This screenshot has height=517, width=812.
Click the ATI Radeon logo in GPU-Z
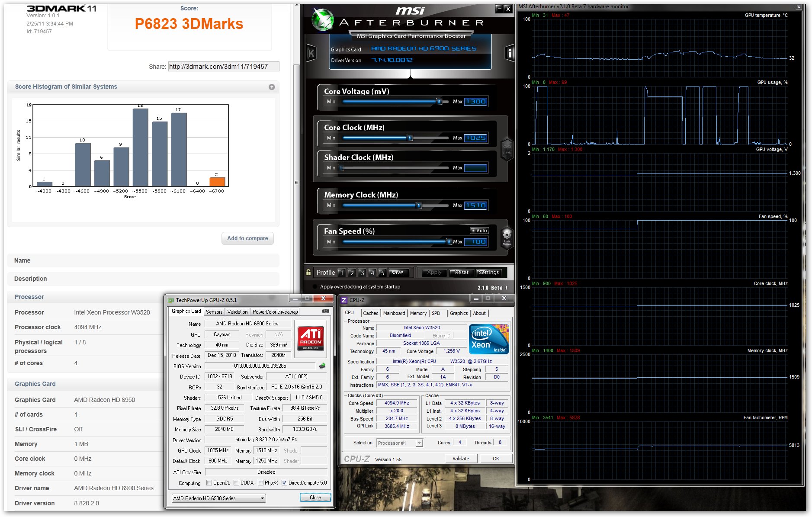311,338
